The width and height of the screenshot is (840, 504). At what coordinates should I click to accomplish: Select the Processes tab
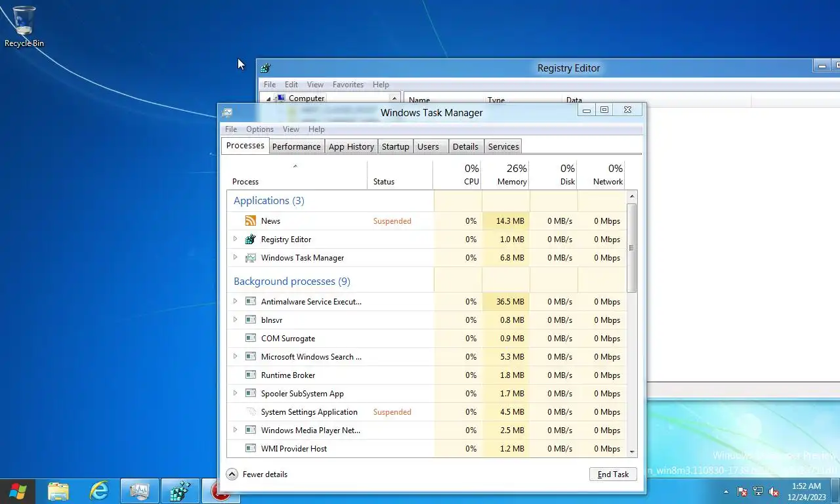(245, 146)
